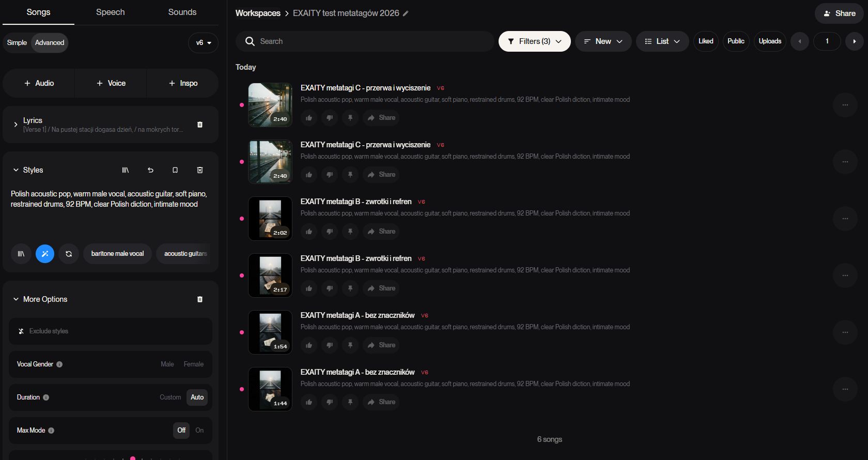Set Duration to Custom
Image resolution: width=868 pixels, height=460 pixels.
170,397
